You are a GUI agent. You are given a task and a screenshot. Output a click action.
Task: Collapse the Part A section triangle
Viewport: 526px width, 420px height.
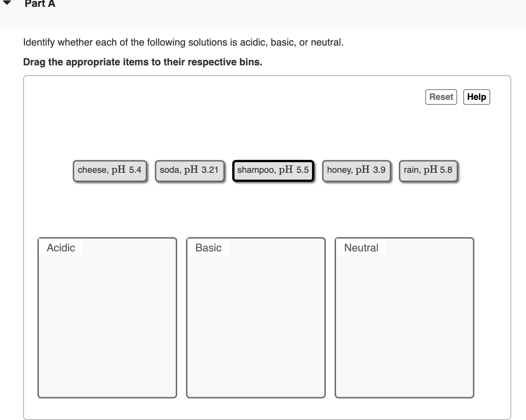pos(6,2)
